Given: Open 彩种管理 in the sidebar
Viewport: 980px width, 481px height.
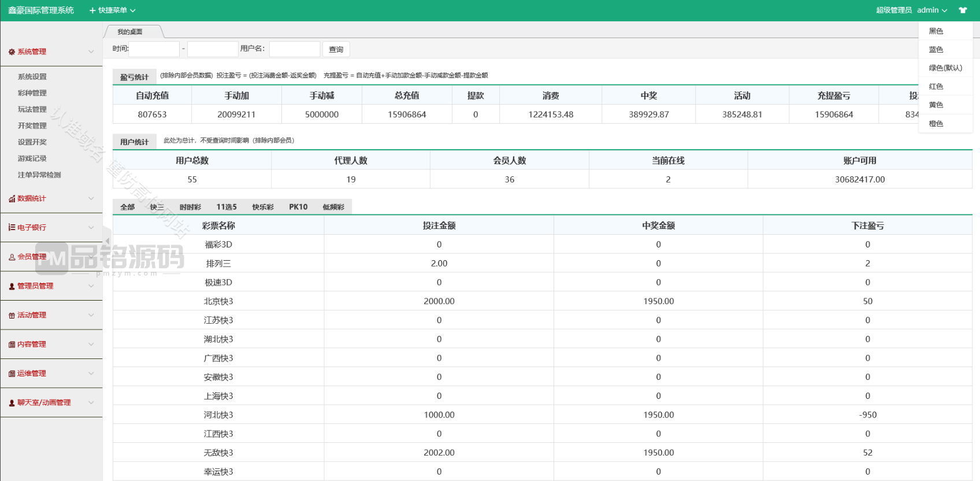Looking at the screenshot, I should 32,93.
